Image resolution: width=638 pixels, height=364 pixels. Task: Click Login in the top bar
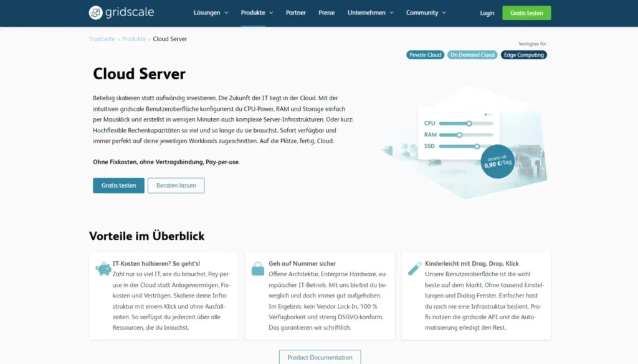click(x=487, y=12)
